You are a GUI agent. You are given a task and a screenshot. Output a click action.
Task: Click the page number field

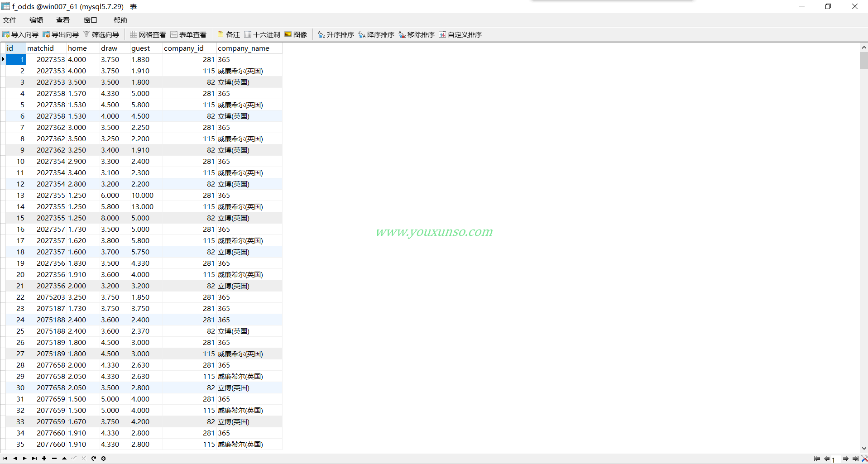pos(835,459)
